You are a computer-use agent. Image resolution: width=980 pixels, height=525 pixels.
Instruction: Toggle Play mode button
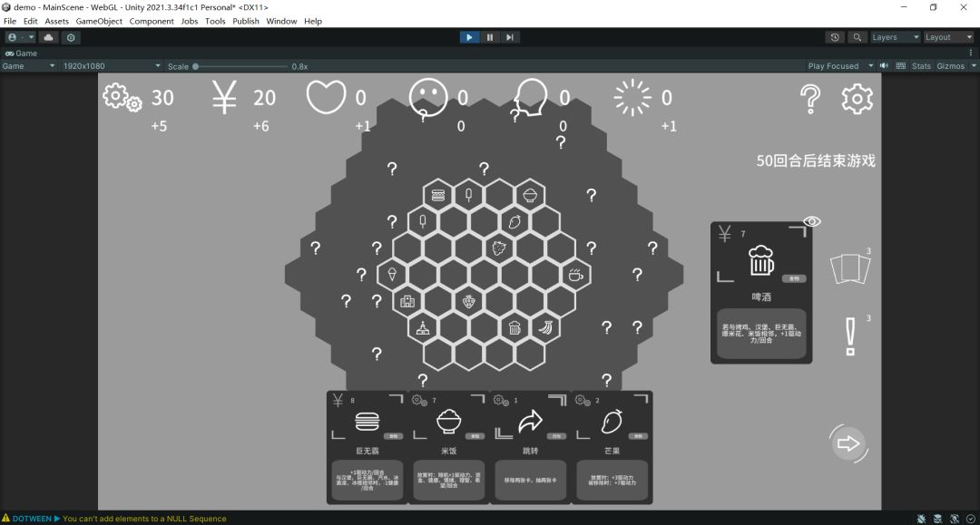[x=469, y=37]
